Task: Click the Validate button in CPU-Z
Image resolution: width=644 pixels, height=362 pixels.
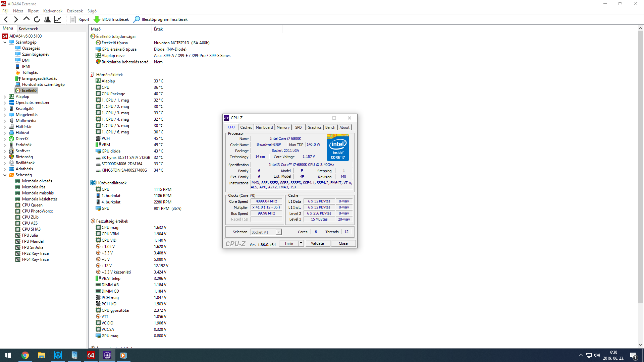Action: click(x=317, y=243)
